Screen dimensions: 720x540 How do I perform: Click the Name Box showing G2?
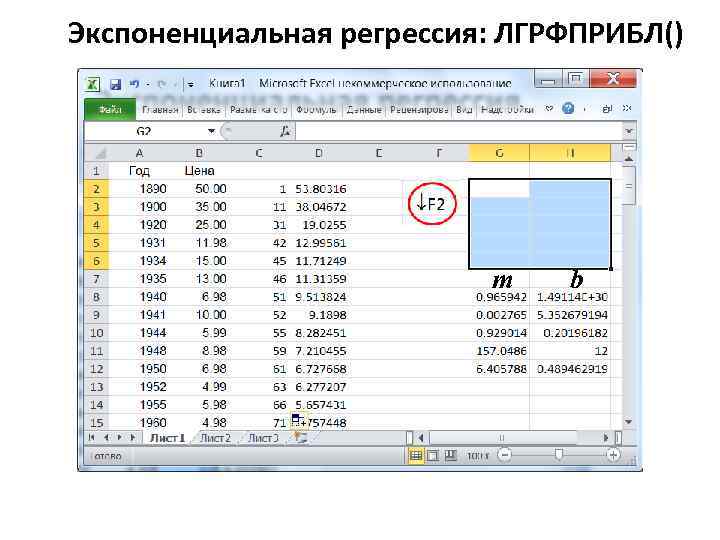tap(144, 132)
